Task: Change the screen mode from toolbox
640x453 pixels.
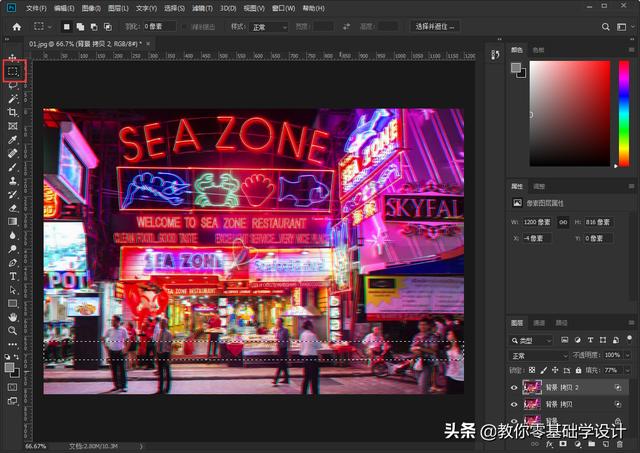Action: point(13,401)
